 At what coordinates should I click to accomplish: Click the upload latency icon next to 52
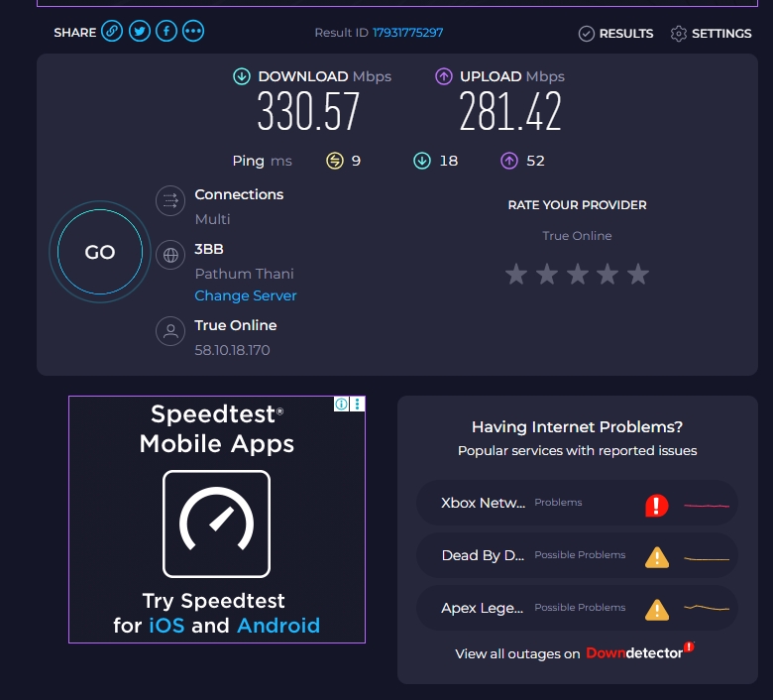pos(509,161)
